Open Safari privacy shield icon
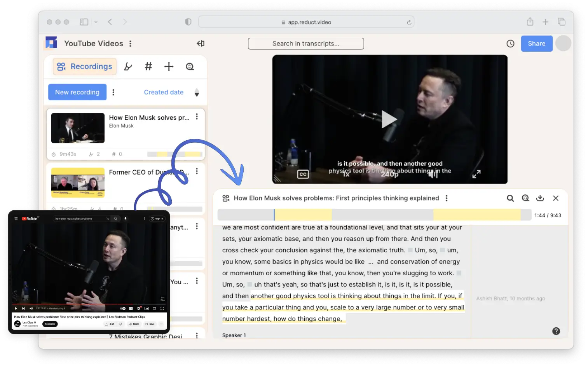 (x=188, y=22)
